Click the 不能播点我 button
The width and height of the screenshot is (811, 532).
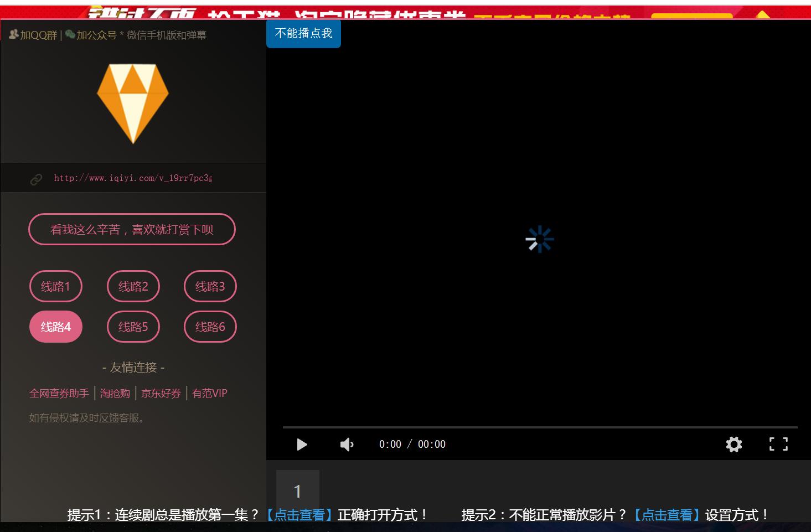pos(303,33)
